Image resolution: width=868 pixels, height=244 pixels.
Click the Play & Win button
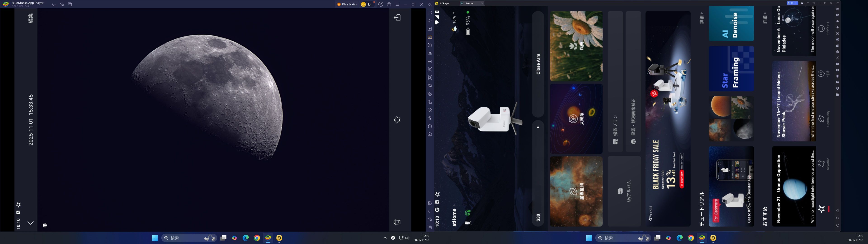[x=347, y=4]
